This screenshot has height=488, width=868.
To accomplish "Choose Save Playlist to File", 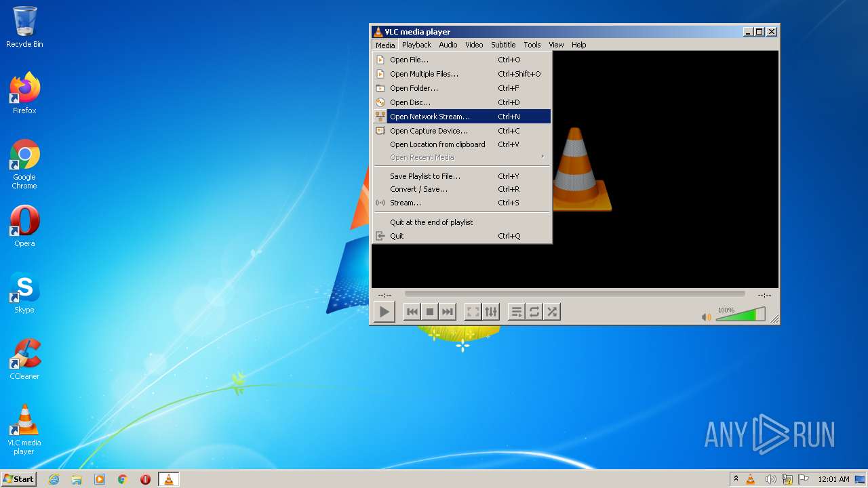I will tap(462, 176).
